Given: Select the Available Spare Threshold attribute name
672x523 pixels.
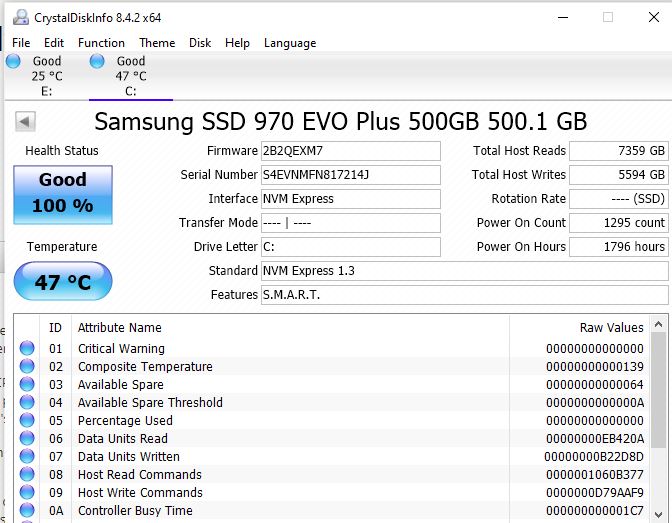Looking at the screenshot, I should (150, 403).
